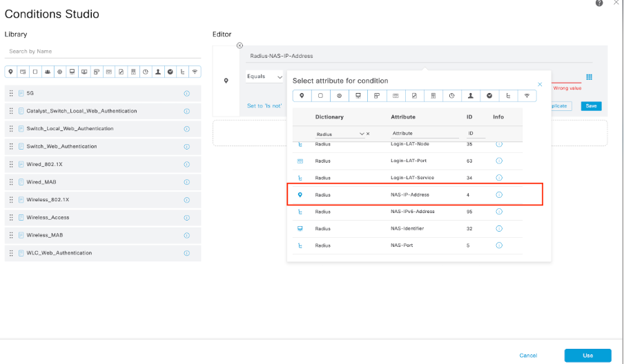This screenshot has width=624, height=364.
Task: Toggle condition with Set to 'Is not'
Action: (x=264, y=105)
